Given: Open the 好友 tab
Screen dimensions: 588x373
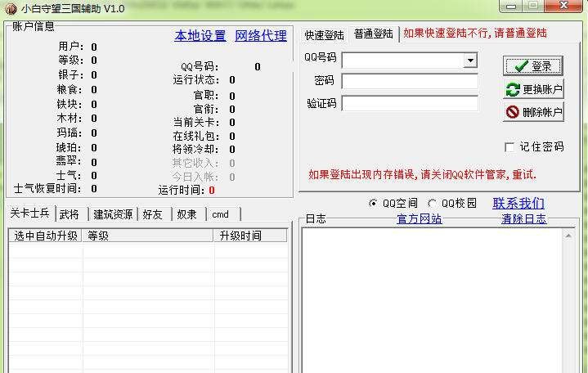Looking at the screenshot, I should 153,214.
